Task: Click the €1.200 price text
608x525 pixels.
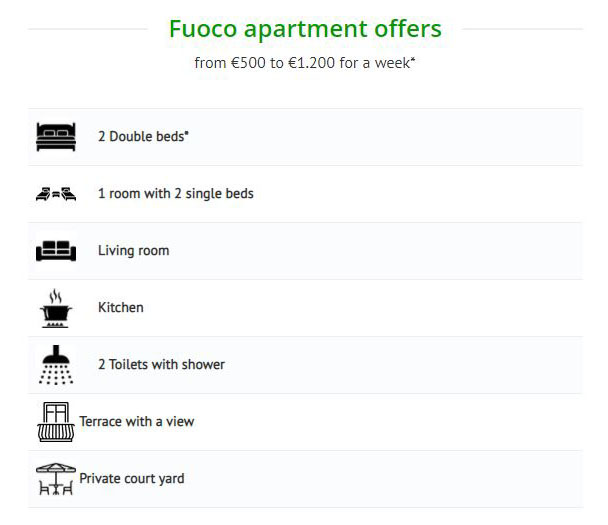Action: coord(311,63)
